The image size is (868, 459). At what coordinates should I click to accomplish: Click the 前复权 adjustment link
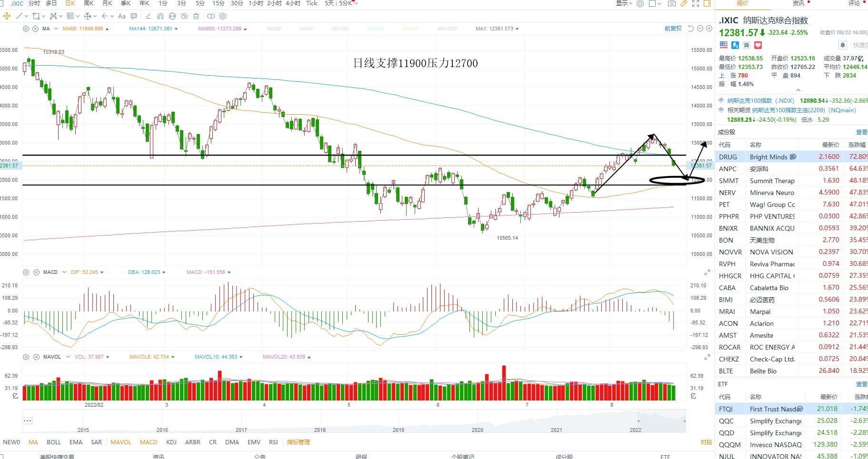pos(673,29)
